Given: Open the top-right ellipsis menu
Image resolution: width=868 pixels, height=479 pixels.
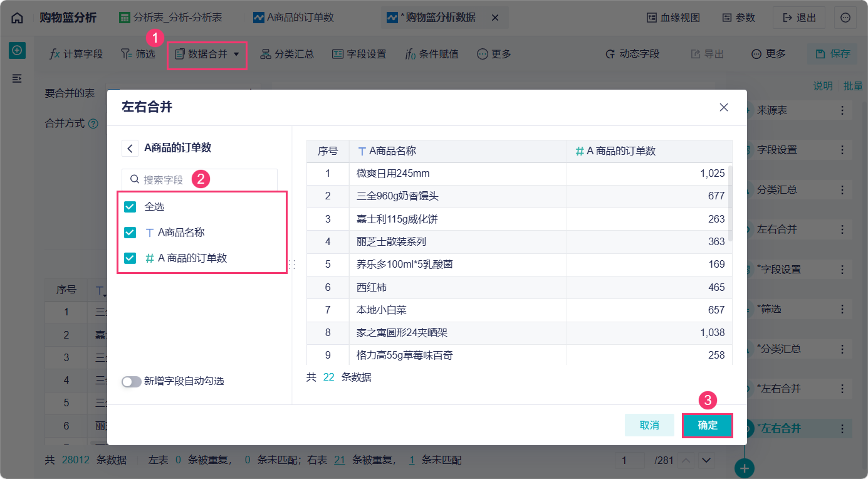Looking at the screenshot, I should [845, 18].
